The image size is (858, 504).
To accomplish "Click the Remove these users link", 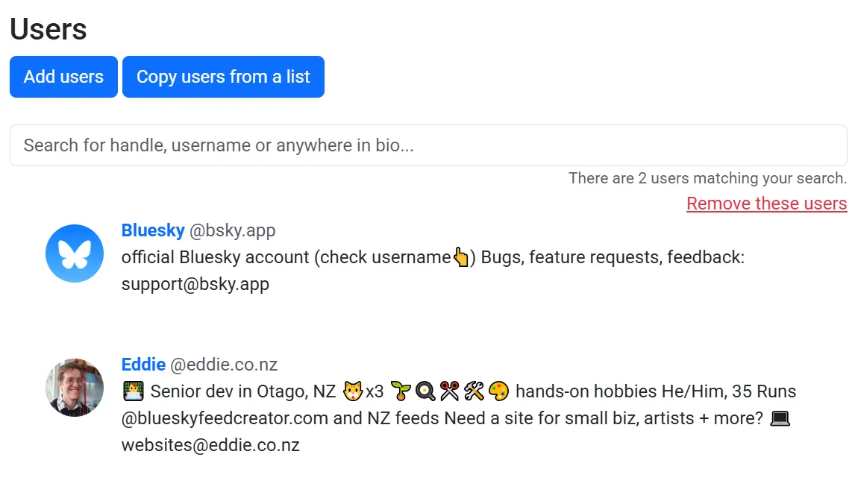I will [766, 204].
